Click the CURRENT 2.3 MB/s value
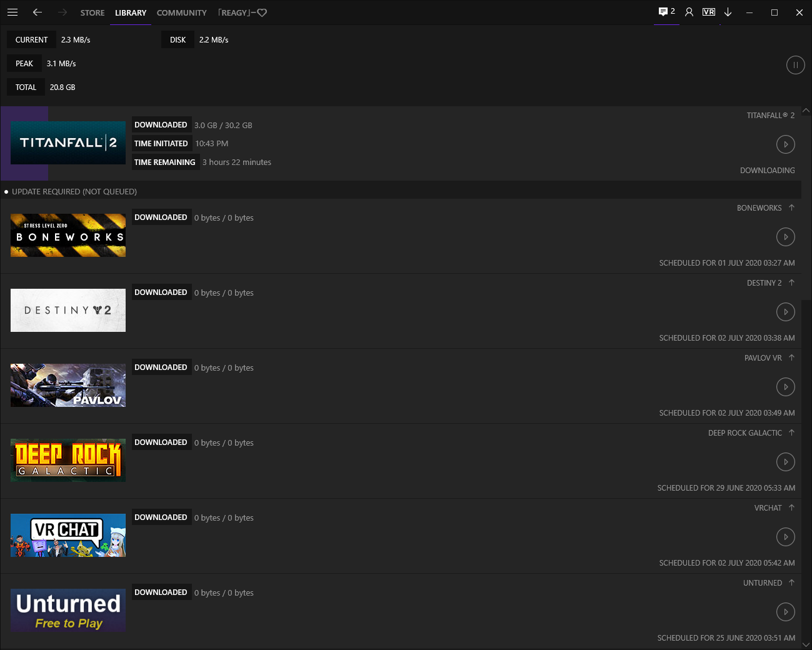The height and width of the screenshot is (650, 812). (76, 40)
